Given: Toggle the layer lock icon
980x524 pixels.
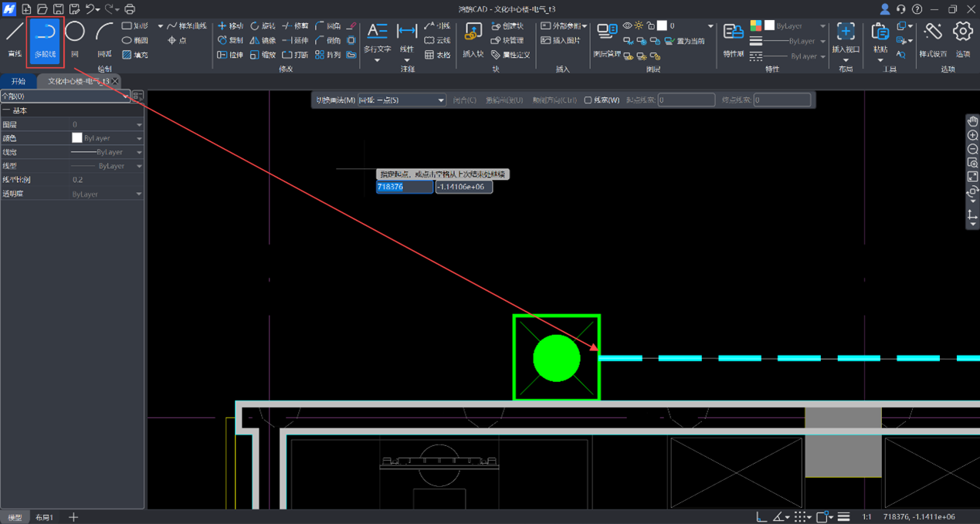Looking at the screenshot, I should (x=650, y=25).
